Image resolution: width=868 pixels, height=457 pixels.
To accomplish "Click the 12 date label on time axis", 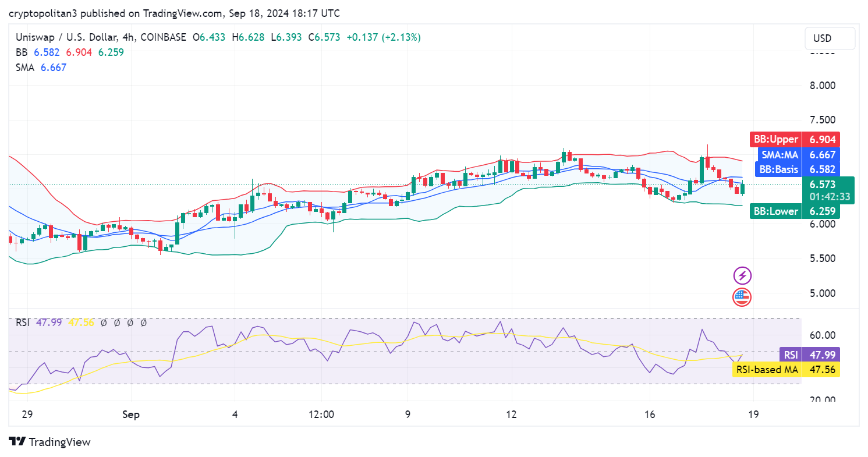I will pyautogui.click(x=511, y=415).
